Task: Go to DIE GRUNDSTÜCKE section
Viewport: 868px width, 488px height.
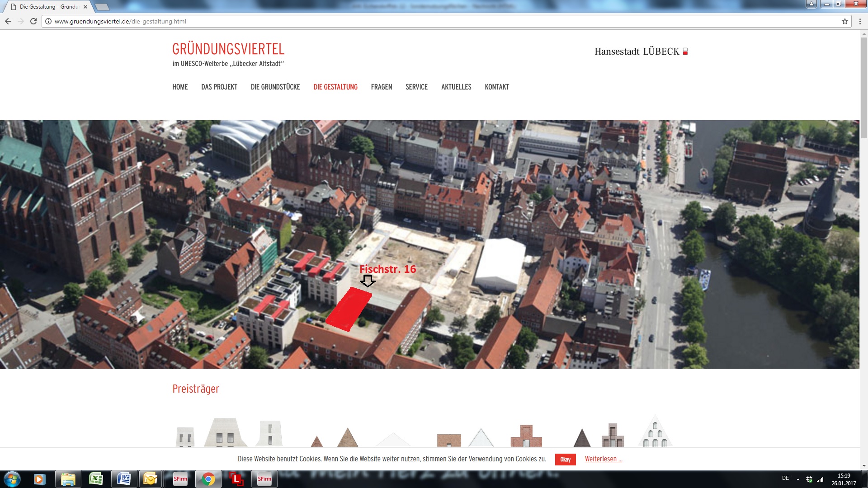Action: point(275,87)
